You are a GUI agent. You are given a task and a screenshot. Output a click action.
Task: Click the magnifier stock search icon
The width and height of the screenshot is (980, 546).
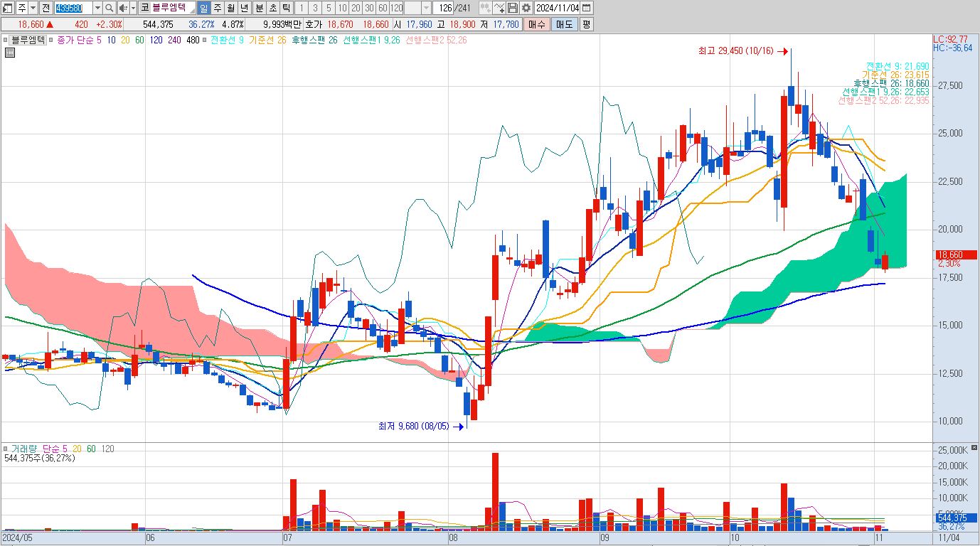coord(109,8)
